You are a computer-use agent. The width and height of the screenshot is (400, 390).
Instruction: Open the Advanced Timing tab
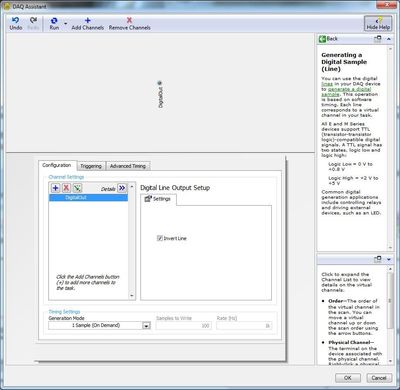coord(128,166)
